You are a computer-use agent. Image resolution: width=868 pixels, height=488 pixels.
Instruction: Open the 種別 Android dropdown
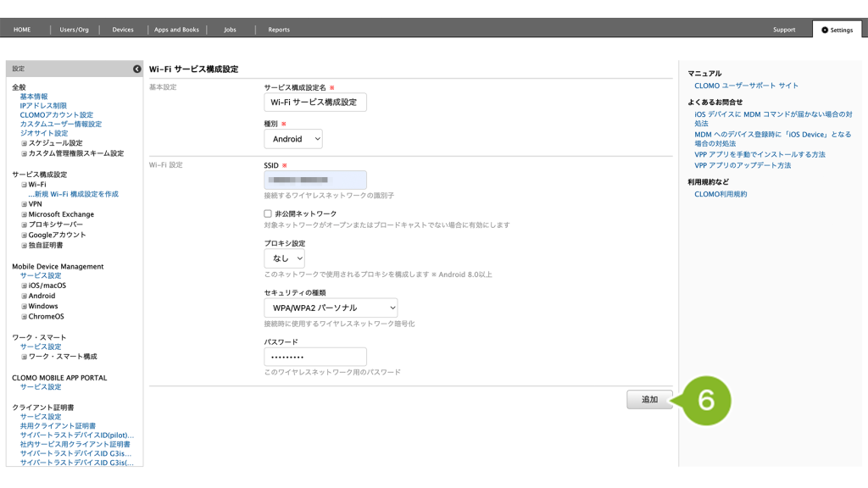pos(292,139)
